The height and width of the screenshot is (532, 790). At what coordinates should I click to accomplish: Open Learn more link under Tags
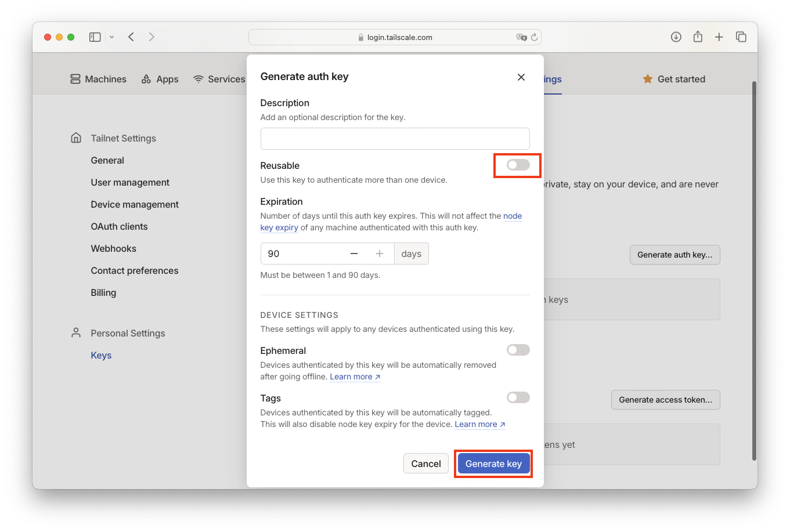pos(480,424)
